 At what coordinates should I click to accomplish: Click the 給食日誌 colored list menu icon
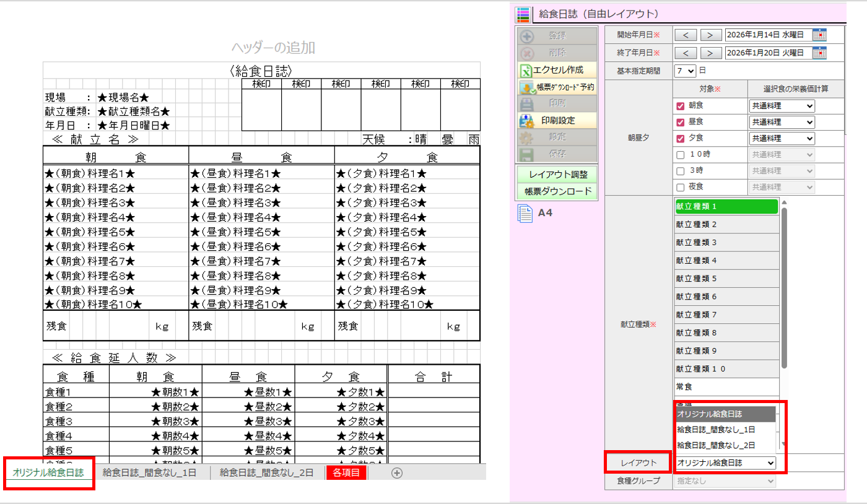tap(523, 14)
